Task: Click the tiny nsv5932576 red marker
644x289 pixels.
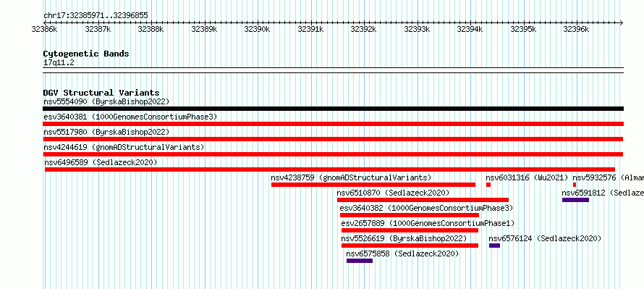Action: coord(575,185)
